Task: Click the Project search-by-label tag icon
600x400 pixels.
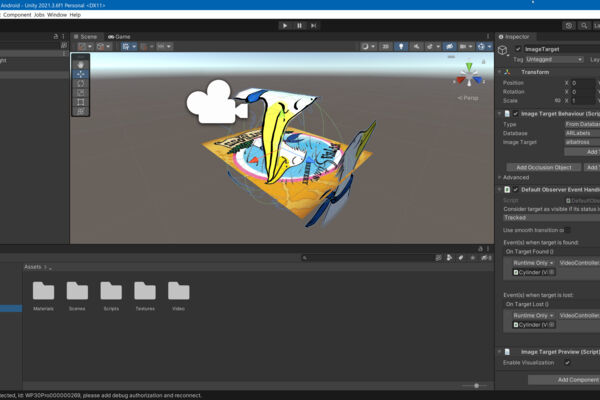Action: pos(461,258)
